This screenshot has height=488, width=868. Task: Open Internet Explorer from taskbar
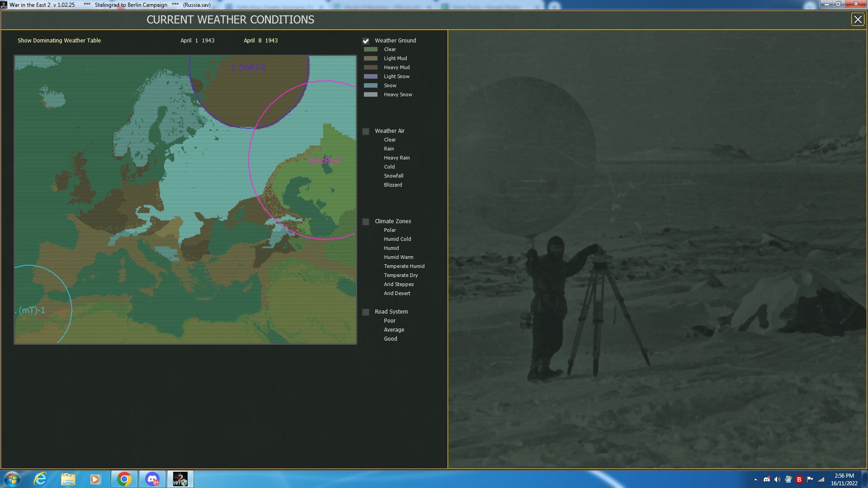(41, 479)
